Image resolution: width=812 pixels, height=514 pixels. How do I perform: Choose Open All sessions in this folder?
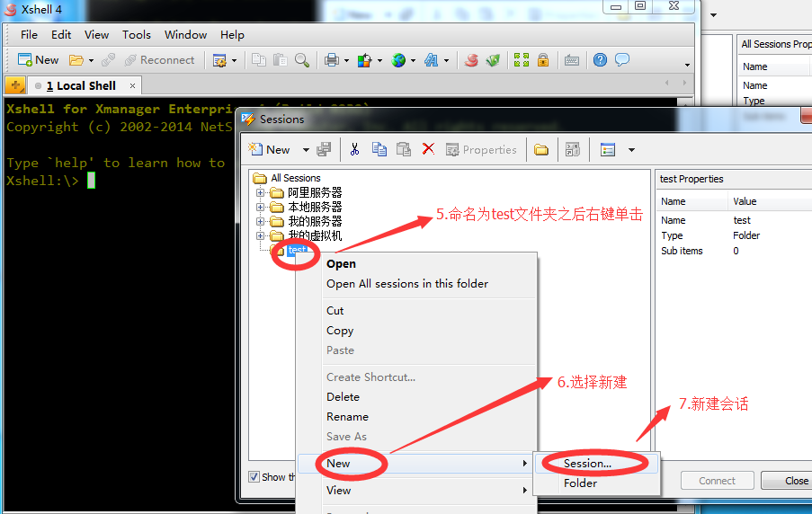407,284
